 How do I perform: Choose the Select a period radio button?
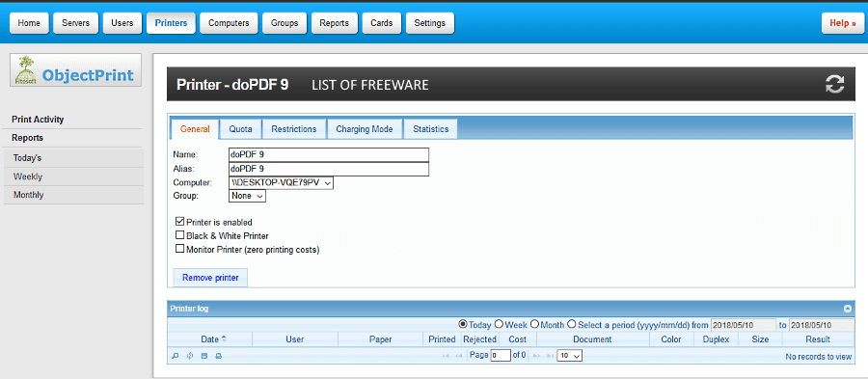(x=572, y=324)
